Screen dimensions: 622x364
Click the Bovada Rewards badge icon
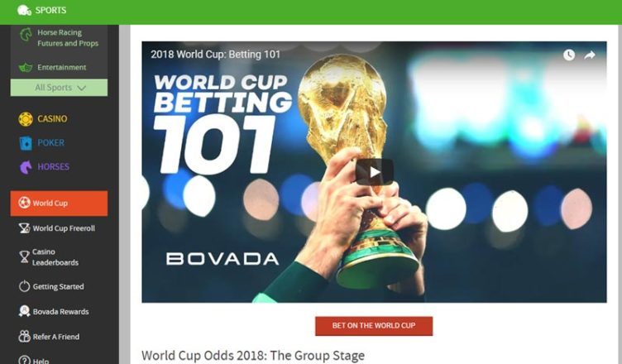click(24, 311)
